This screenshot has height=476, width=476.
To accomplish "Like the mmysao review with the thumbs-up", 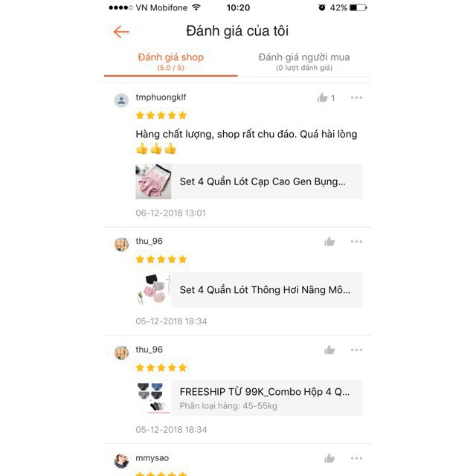I will 329,458.
